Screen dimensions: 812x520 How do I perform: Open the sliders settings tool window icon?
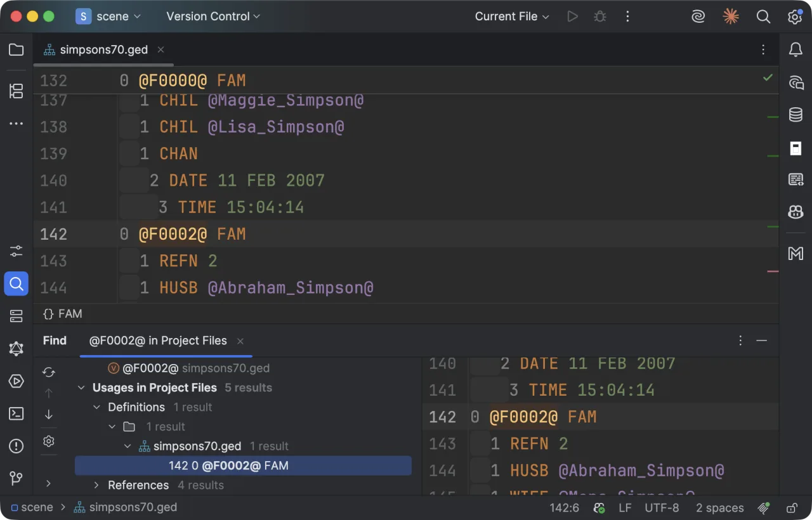point(16,251)
